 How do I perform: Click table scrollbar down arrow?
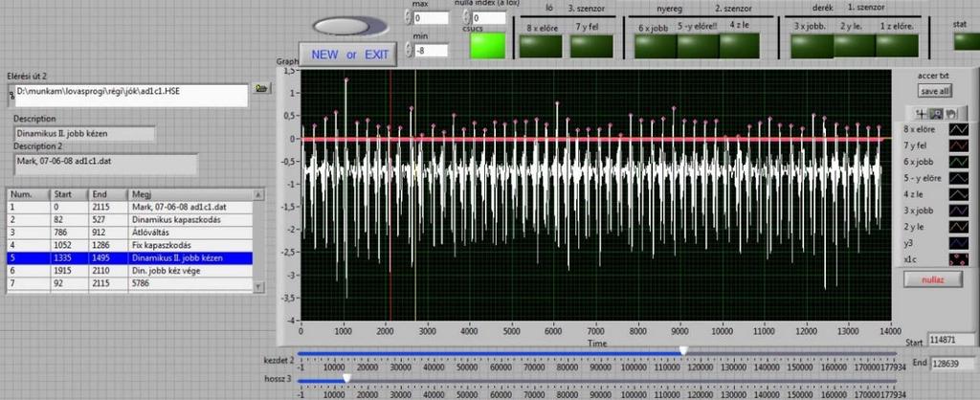pos(259,287)
